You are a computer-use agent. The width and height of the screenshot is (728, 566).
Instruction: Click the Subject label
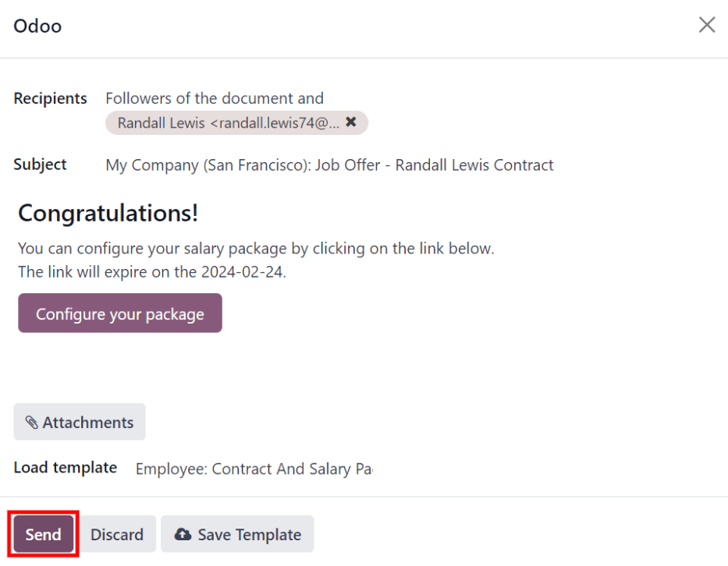click(x=40, y=164)
